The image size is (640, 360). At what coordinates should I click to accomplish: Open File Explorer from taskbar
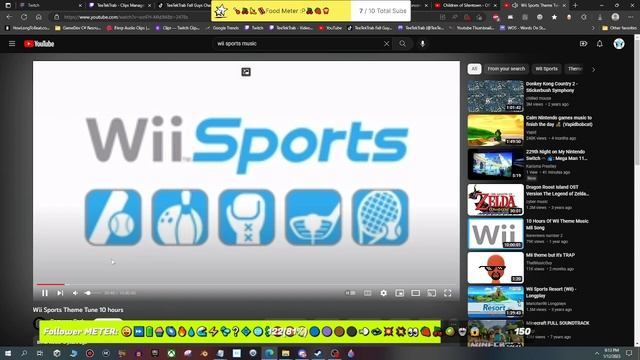pos(286,353)
